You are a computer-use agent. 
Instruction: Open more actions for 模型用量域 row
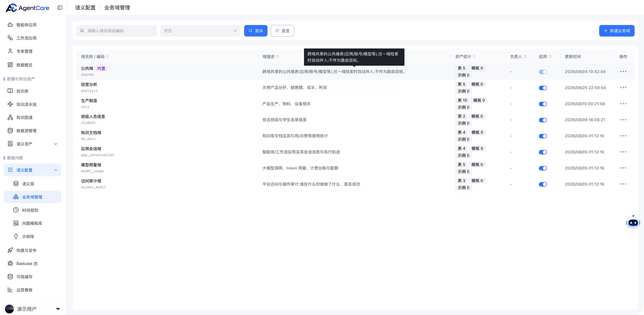(623, 168)
